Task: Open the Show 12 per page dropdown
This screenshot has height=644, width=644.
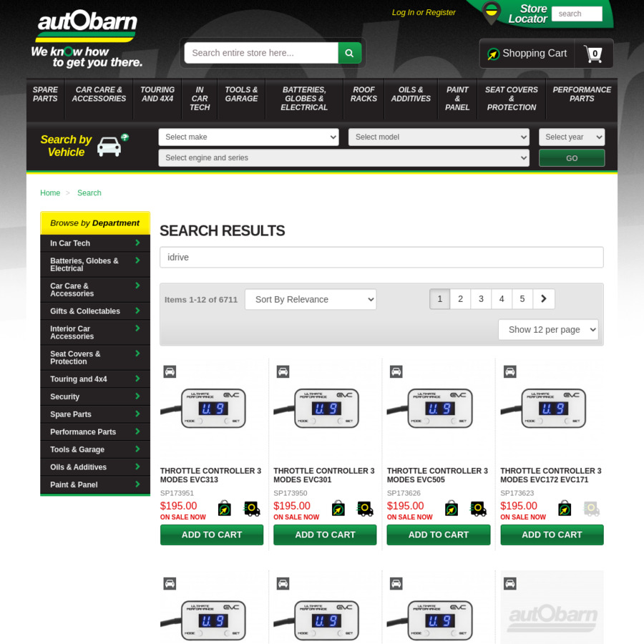Action: pyautogui.click(x=548, y=329)
